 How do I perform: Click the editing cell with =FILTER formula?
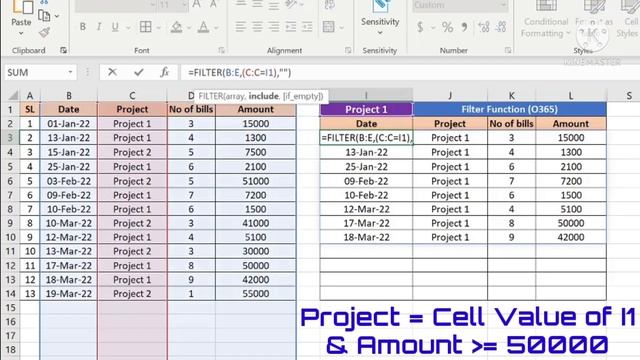pos(366,138)
